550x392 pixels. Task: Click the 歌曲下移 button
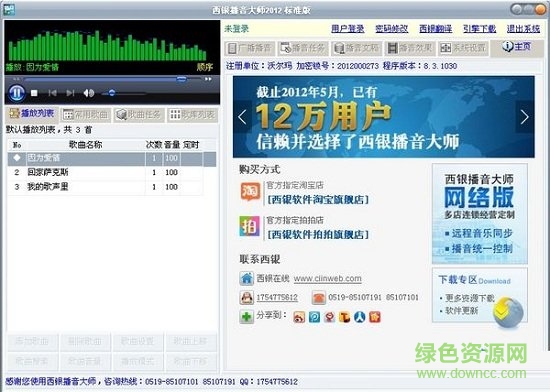[x=191, y=361]
